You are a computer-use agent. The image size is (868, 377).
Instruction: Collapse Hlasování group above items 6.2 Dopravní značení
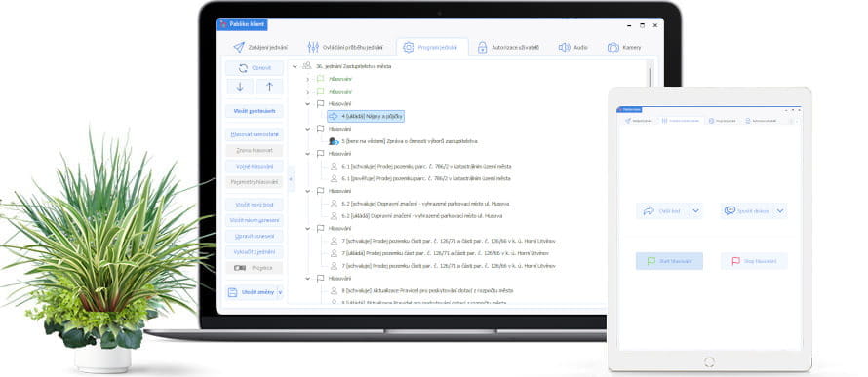308,191
